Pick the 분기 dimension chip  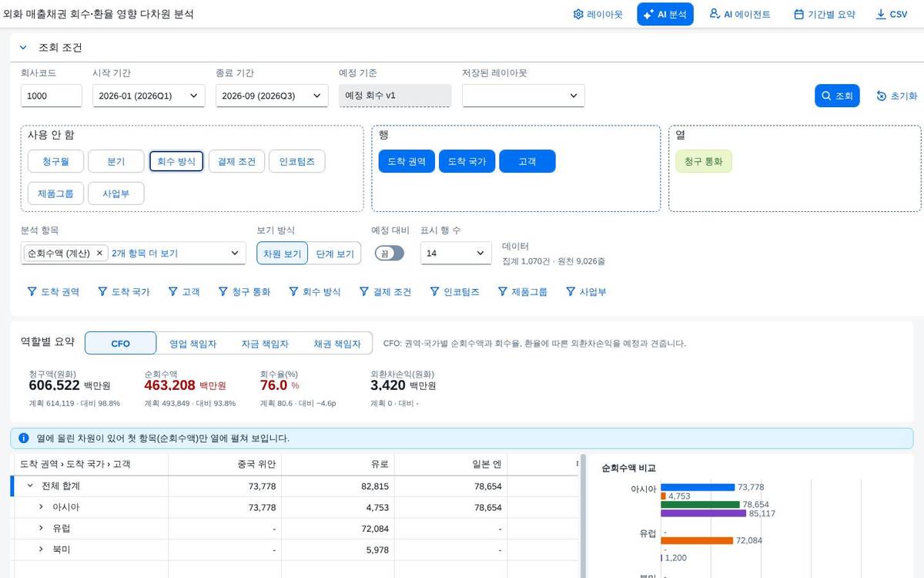tap(116, 161)
